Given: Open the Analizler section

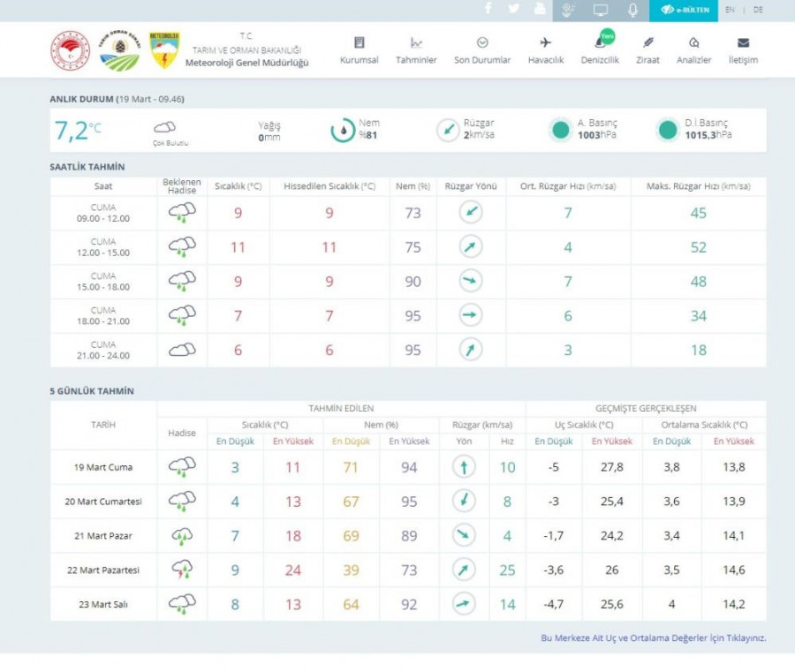Looking at the screenshot, I should [693, 50].
